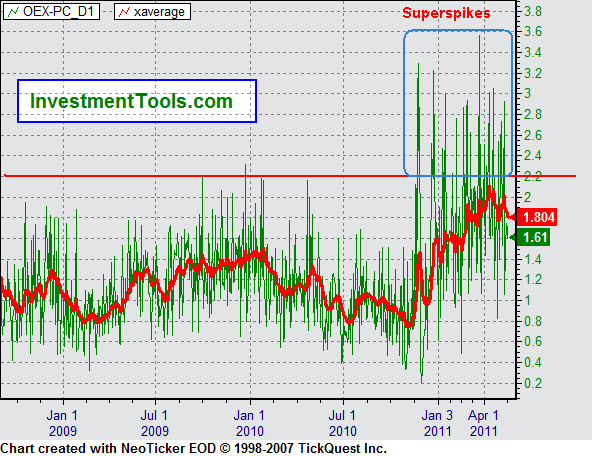Viewport: 592px width, 456px height.
Task: Click the Jan 1 2010 date label
Action: 250,423
